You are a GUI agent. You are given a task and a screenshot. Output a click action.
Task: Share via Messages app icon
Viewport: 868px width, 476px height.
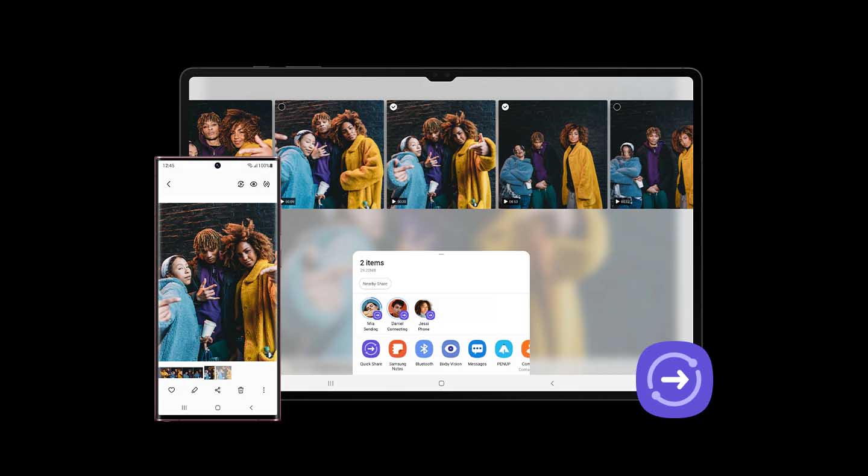[477, 349]
